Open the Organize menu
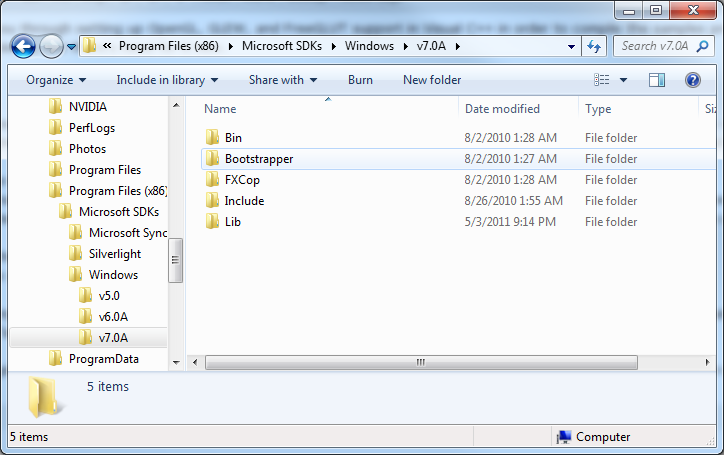The height and width of the screenshot is (455, 724). click(x=56, y=80)
